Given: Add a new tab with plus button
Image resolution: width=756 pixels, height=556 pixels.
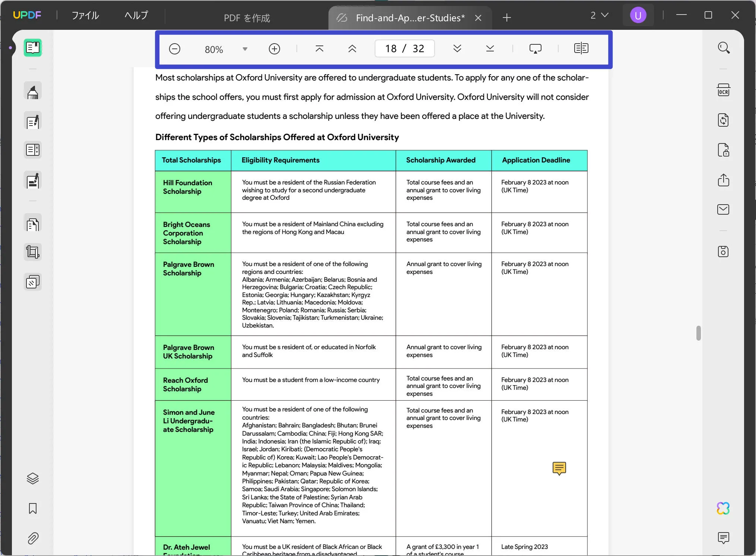Looking at the screenshot, I should tap(507, 18).
